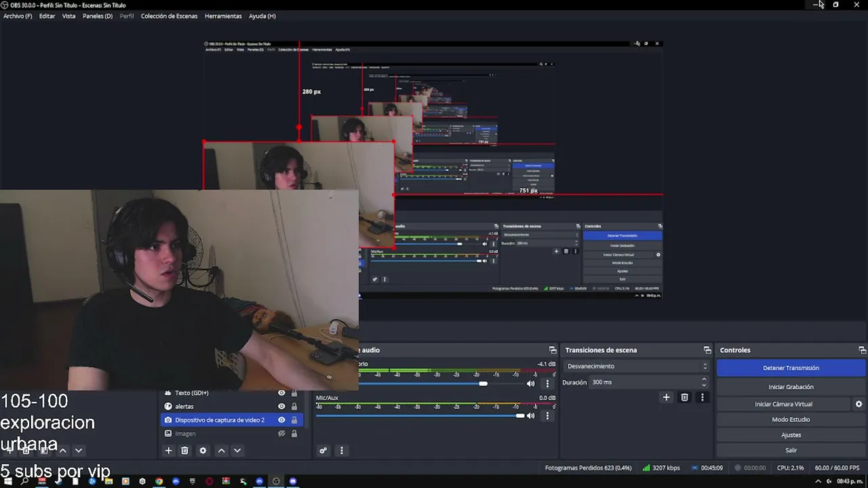Image resolution: width=868 pixels, height=488 pixels.
Task: Add a new scene transition
Action: pos(666,398)
